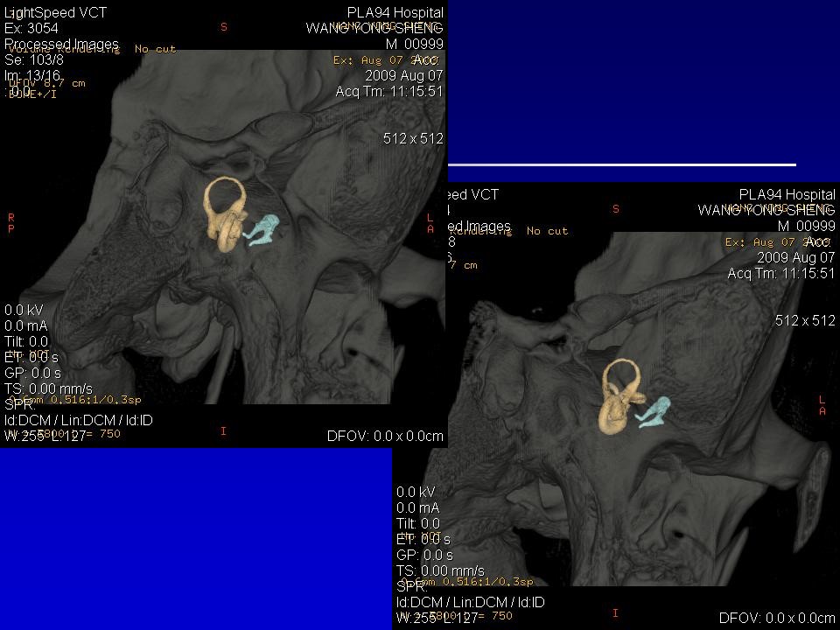Click "0.0 mA" in the lower-right scan
The image size is (840, 630).
tap(418, 507)
